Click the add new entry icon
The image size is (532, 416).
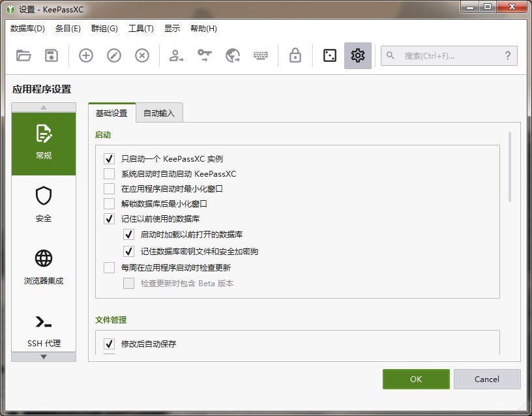pyautogui.click(x=86, y=55)
